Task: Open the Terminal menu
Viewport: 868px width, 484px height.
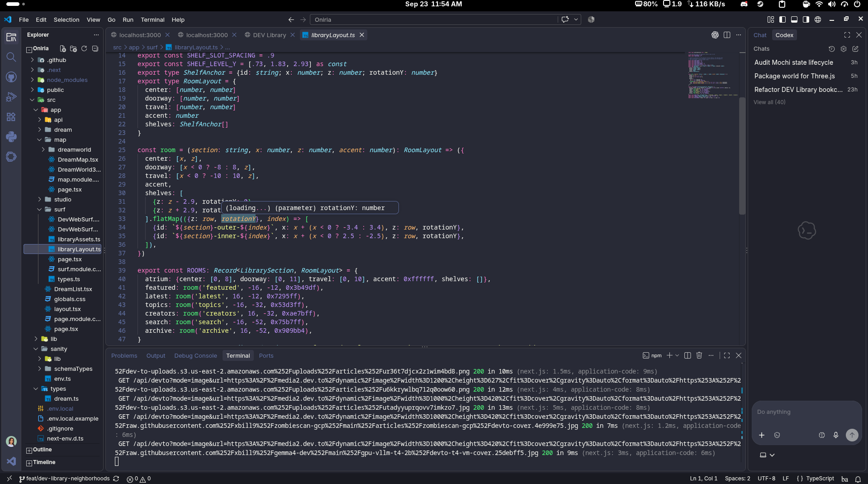Action: click(x=152, y=19)
